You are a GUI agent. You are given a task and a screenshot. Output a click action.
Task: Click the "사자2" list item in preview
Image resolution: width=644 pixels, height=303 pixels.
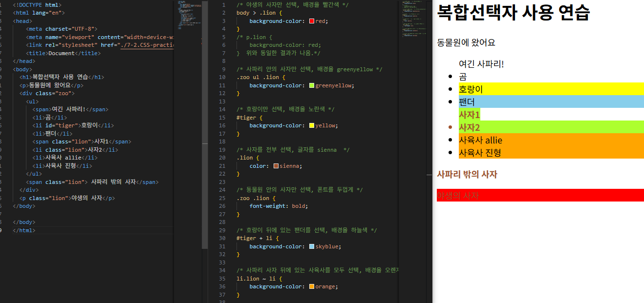(551, 127)
